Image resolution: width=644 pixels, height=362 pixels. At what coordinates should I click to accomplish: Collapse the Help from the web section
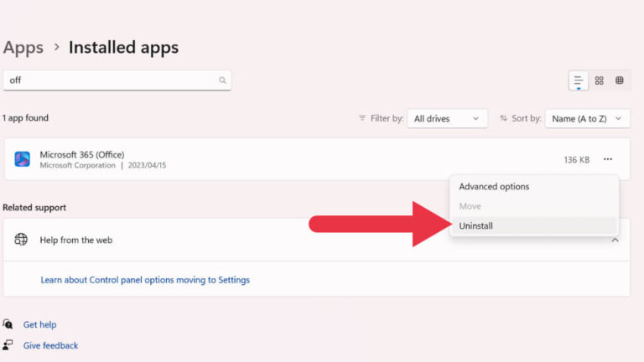[615, 240]
